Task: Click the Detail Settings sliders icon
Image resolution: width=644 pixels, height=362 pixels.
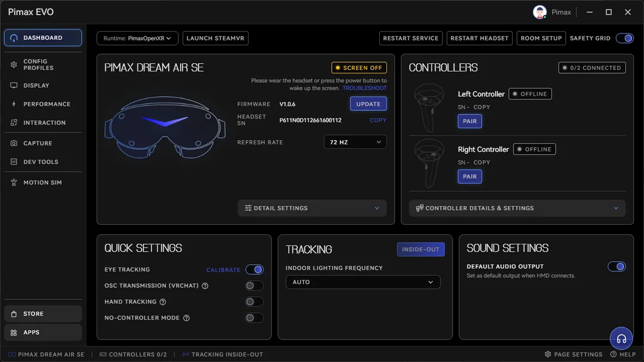Action: tap(248, 208)
